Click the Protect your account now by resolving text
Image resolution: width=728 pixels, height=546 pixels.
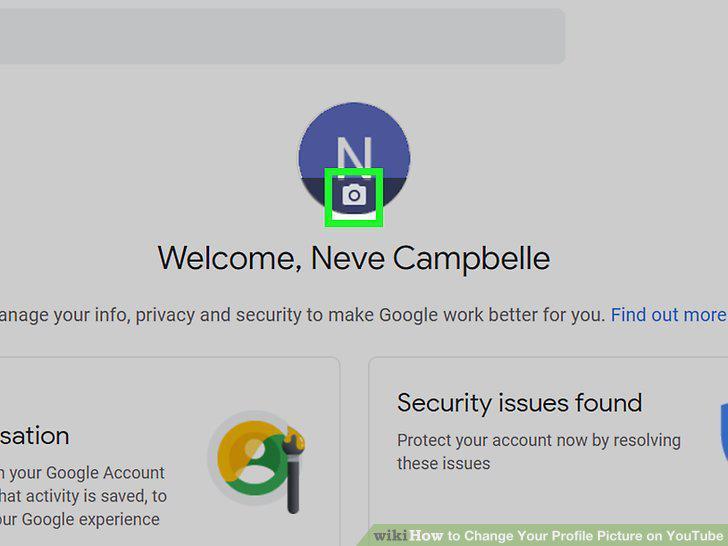539,441
